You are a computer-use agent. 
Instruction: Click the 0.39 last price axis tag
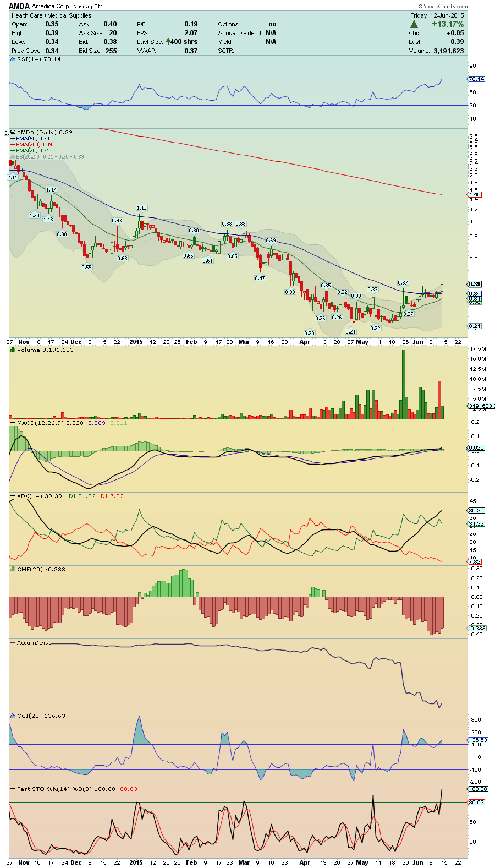pyautogui.click(x=475, y=284)
